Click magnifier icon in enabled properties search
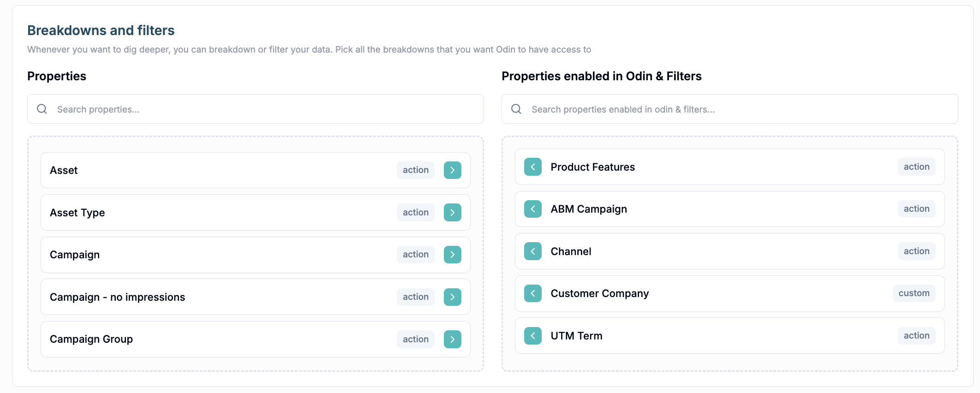This screenshot has width=980, height=393. click(x=516, y=109)
